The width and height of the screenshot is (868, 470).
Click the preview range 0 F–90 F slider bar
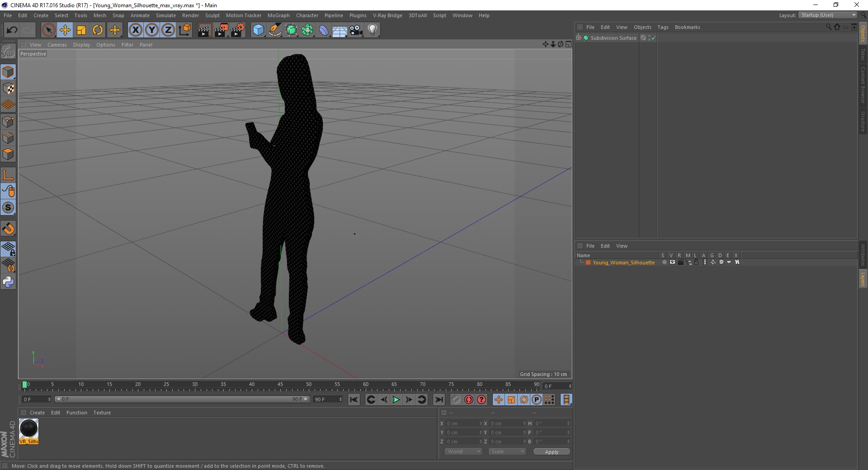coord(182,399)
